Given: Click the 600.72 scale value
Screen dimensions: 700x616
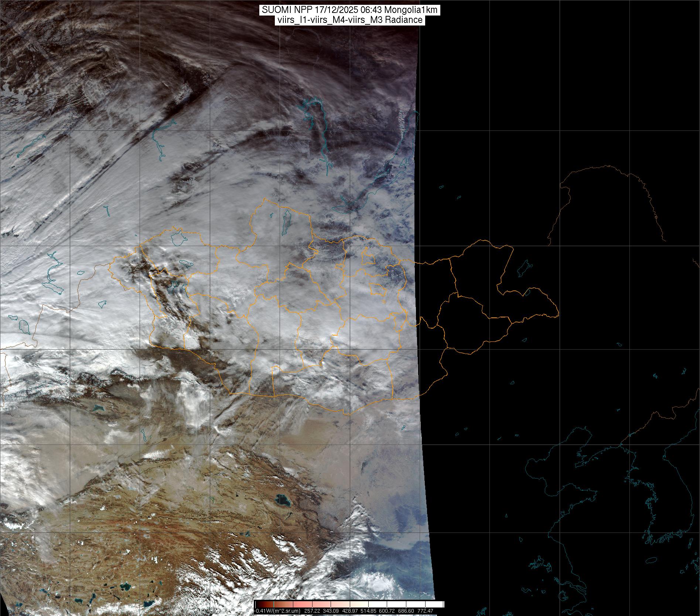Looking at the screenshot, I should coord(387,611).
